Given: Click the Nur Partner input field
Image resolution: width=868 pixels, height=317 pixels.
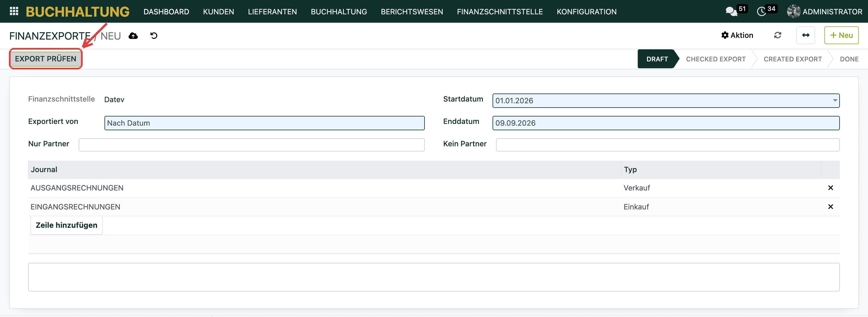Looking at the screenshot, I should (x=251, y=145).
